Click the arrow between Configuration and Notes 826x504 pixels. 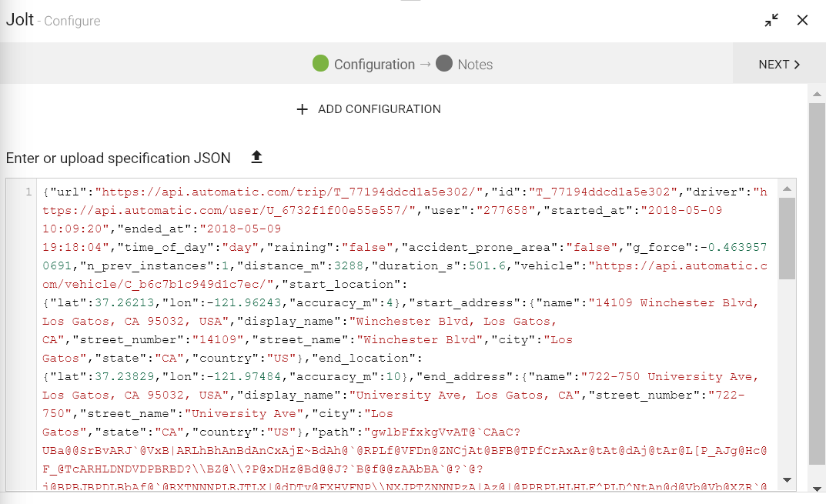pos(425,65)
